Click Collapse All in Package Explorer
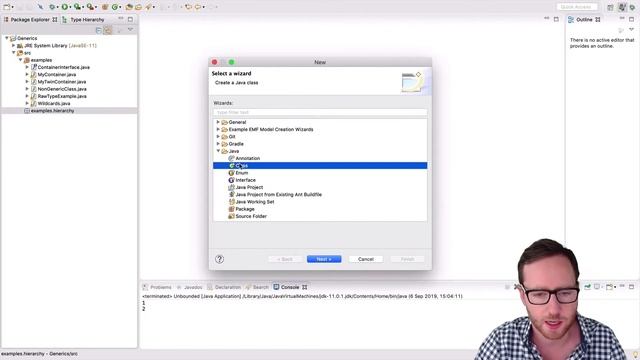 [98, 30]
